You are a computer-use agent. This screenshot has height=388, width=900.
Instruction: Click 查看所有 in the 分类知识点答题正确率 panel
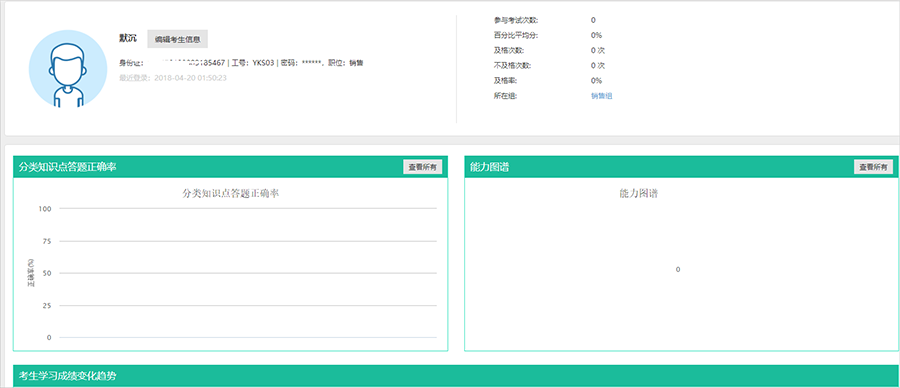click(x=422, y=167)
